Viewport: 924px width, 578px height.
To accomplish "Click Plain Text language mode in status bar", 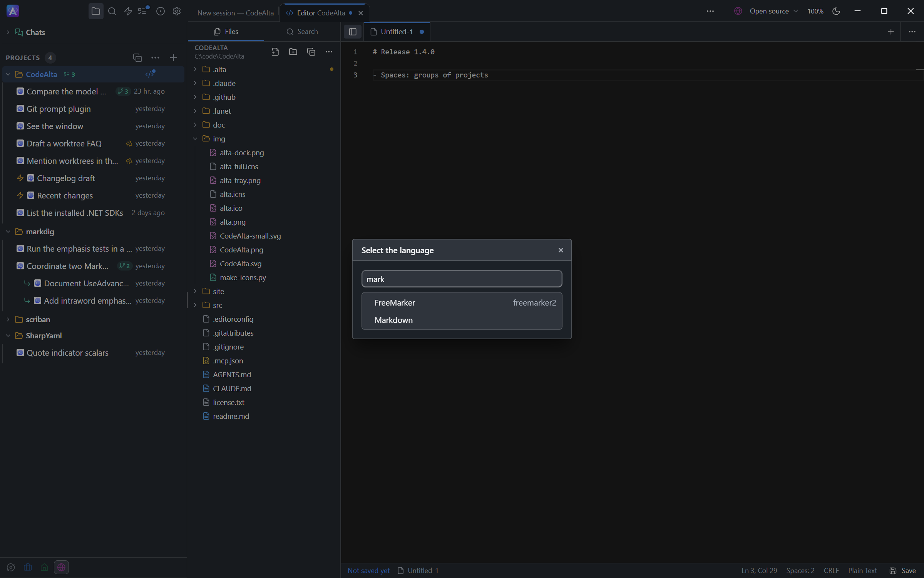I will [x=862, y=571].
